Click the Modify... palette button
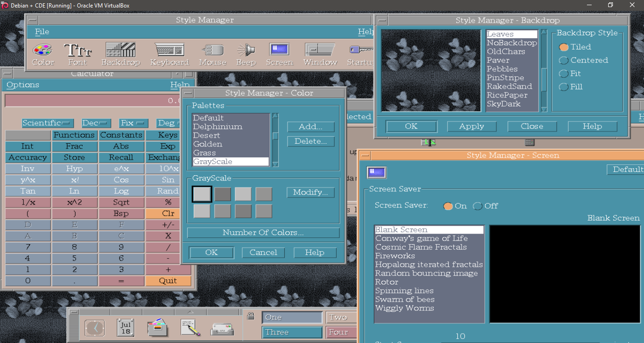644x343 pixels. [310, 192]
